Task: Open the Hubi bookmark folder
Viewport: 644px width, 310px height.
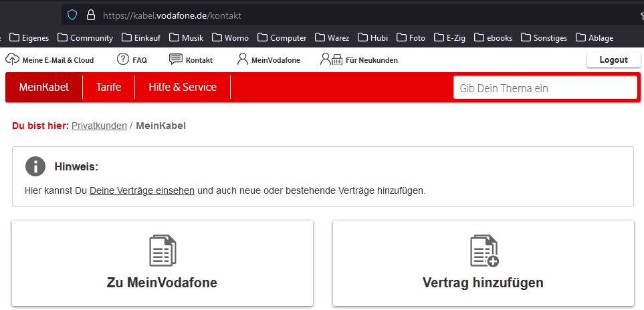Action: click(x=372, y=37)
